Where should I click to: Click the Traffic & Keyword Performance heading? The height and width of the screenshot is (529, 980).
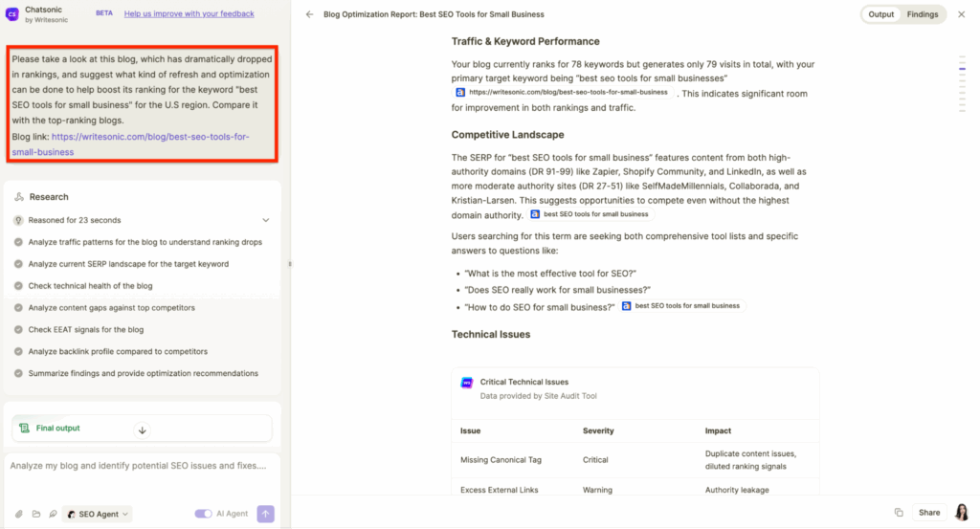(x=525, y=41)
